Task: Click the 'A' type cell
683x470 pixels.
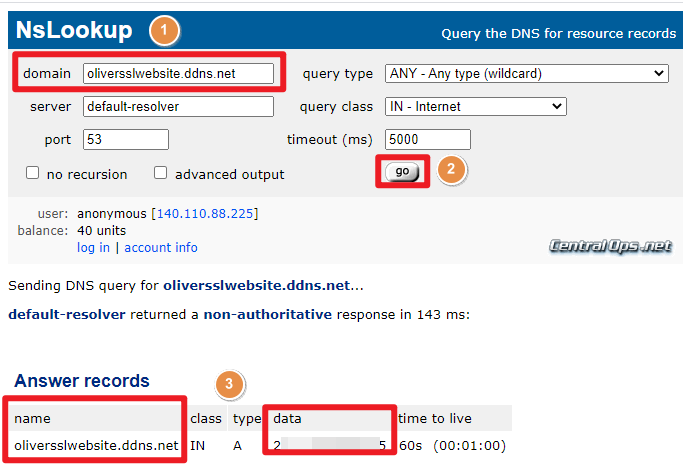Action: point(237,446)
